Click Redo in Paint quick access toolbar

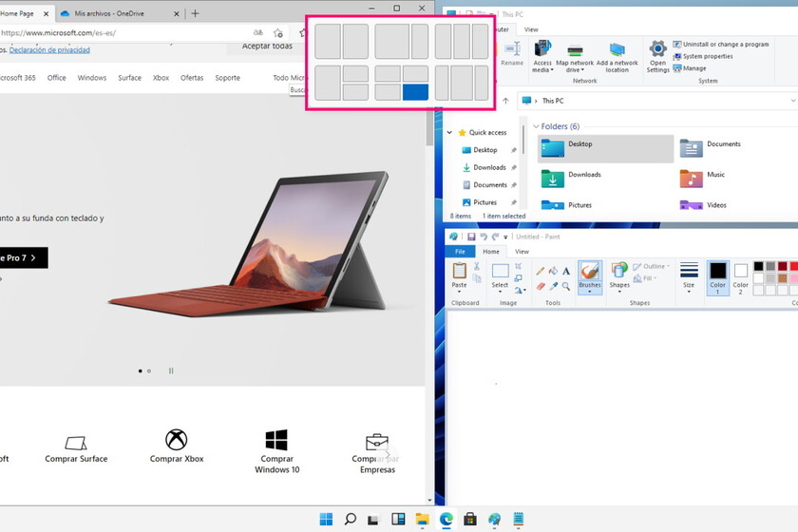[x=495, y=237]
